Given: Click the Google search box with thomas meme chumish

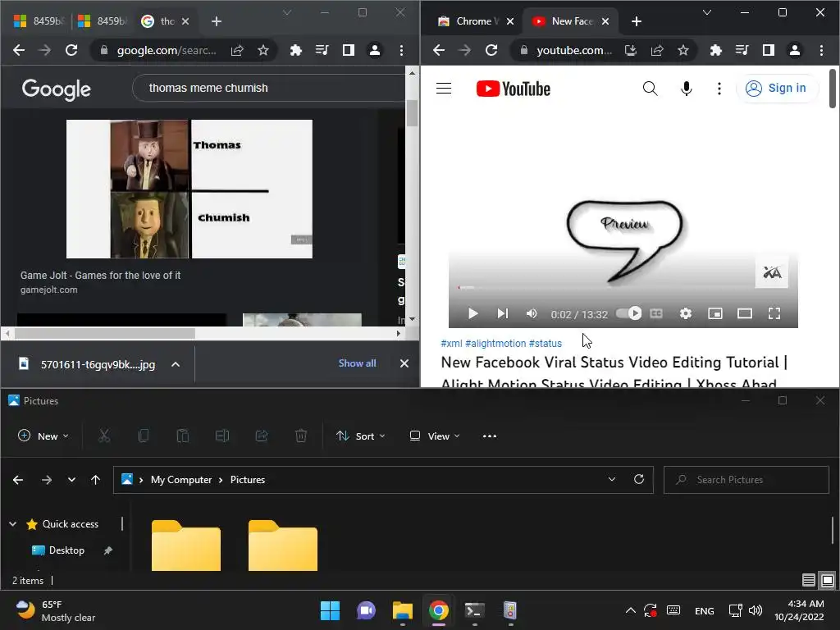Looking at the screenshot, I should tap(268, 89).
